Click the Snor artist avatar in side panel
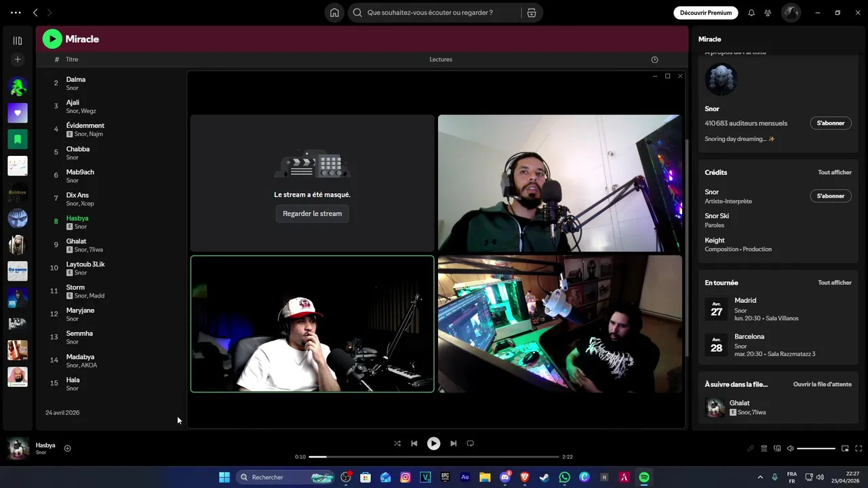This screenshot has width=868, height=488. coord(721,79)
